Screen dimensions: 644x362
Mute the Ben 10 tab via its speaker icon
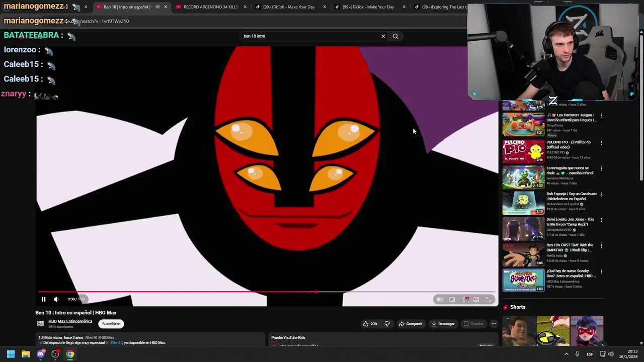tap(157, 7)
